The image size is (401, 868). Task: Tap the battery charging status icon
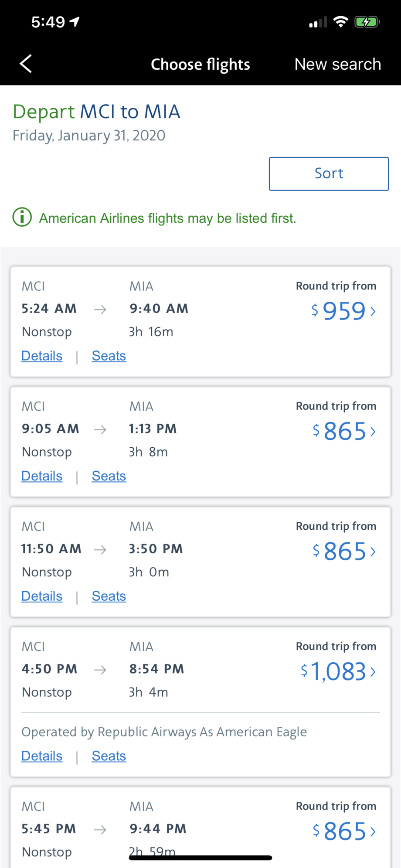coord(367,22)
